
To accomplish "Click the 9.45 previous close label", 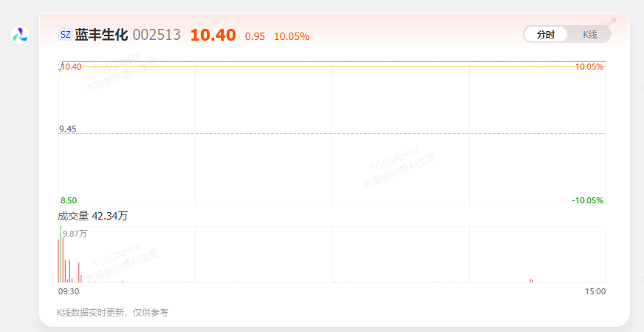I will [68, 129].
